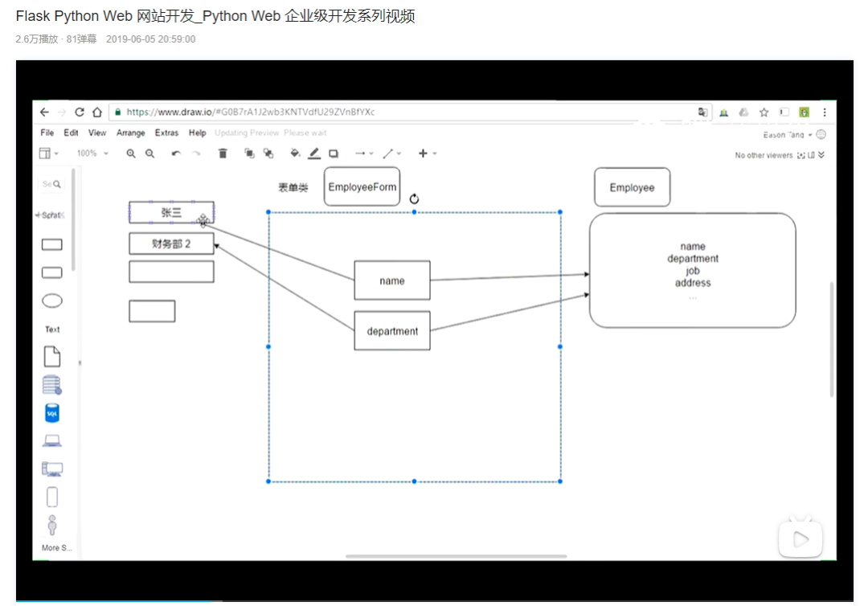
Task: Collapse the toolbar with double chevron
Action: (821, 155)
